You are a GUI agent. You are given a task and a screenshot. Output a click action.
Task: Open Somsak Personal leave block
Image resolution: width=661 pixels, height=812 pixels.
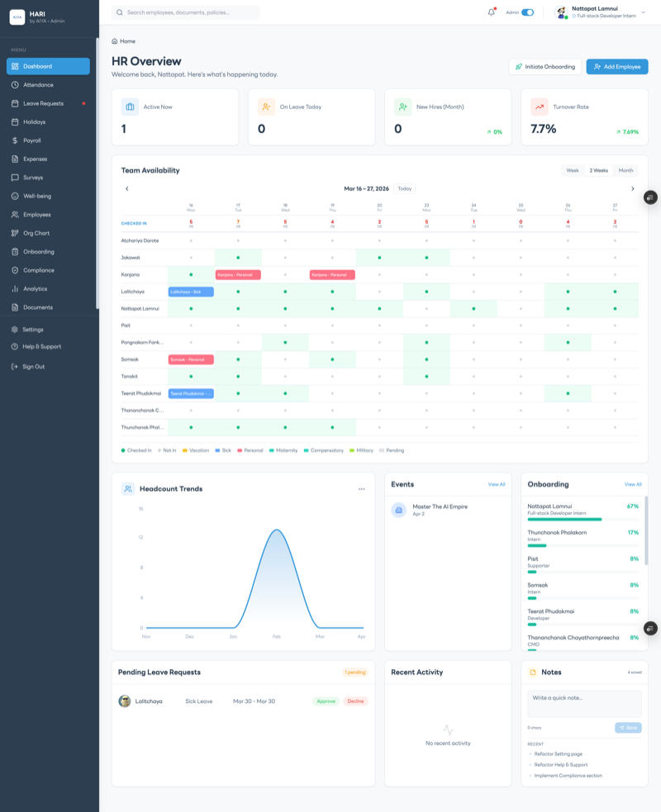[191, 359]
